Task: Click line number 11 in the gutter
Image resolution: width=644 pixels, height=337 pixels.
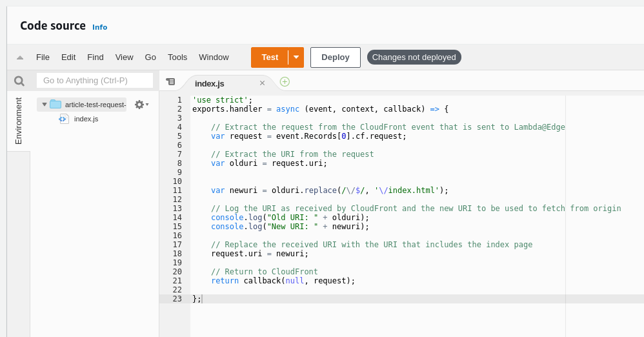Action: click(x=177, y=190)
